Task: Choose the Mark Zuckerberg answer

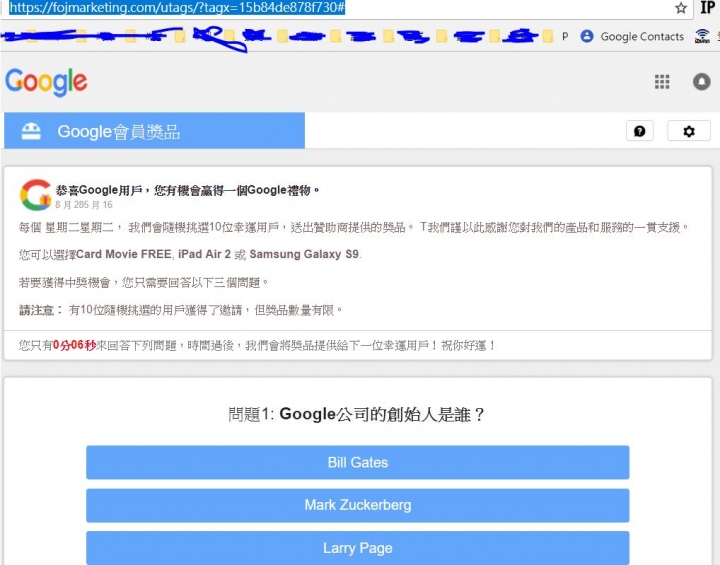Action: click(358, 505)
